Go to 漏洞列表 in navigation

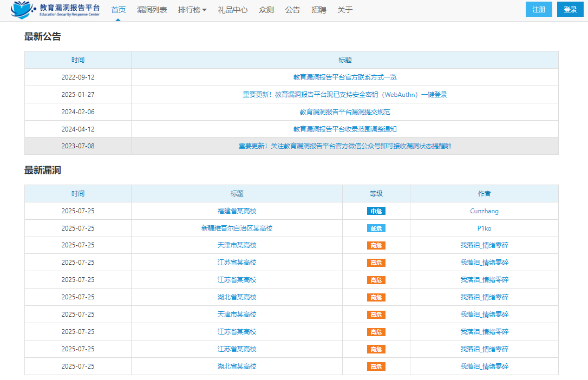(152, 10)
